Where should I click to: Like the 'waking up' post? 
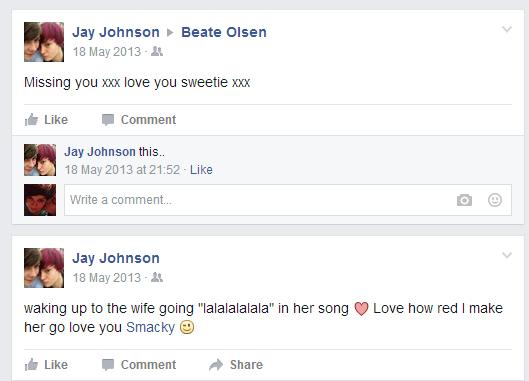click(x=46, y=365)
